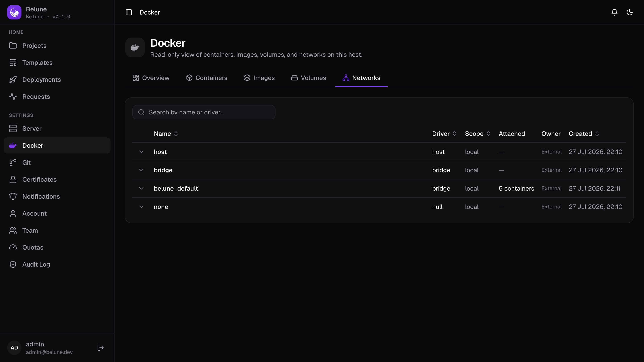Open Team settings
644x362 pixels.
[57, 231]
